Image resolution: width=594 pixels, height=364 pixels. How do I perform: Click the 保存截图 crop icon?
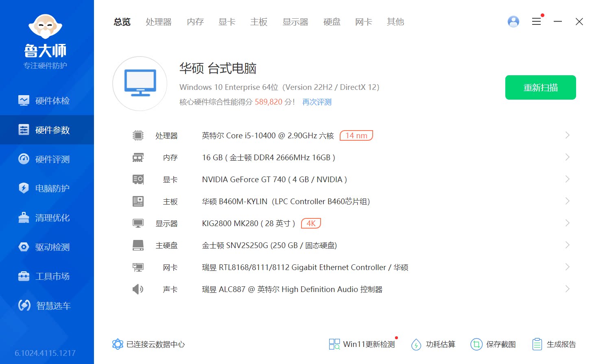pos(476,344)
